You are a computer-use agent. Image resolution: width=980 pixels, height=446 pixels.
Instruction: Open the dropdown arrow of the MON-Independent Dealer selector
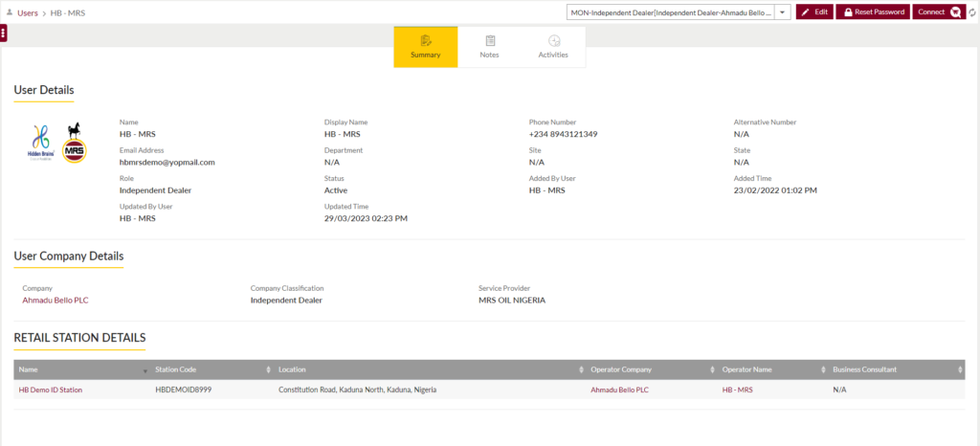[x=784, y=11]
